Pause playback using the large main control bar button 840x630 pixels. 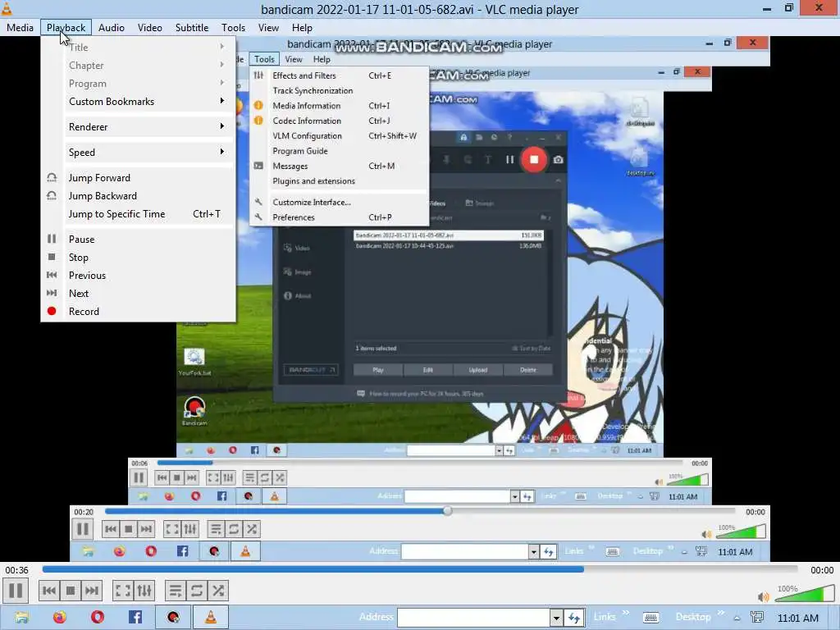click(16, 591)
